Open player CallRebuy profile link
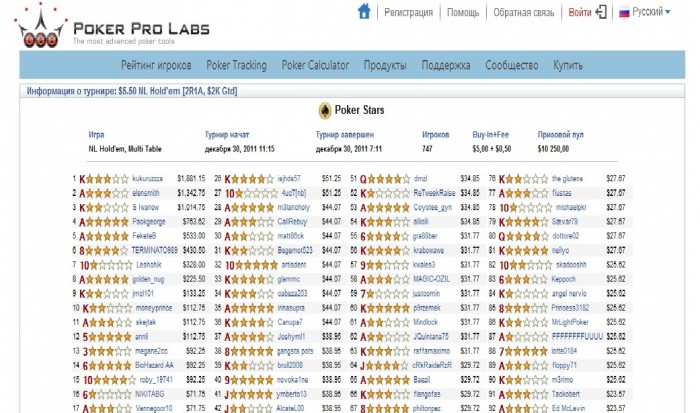 (x=292, y=222)
